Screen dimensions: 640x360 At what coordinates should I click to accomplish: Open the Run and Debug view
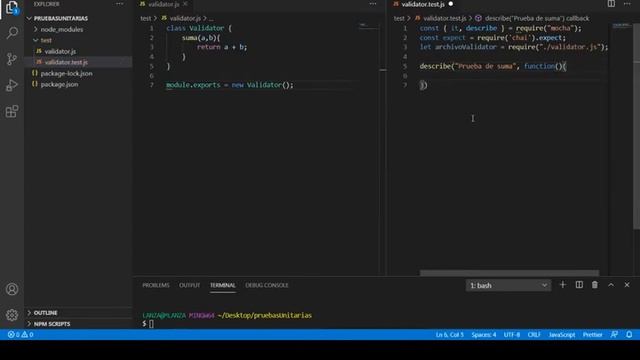click(x=12, y=85)
